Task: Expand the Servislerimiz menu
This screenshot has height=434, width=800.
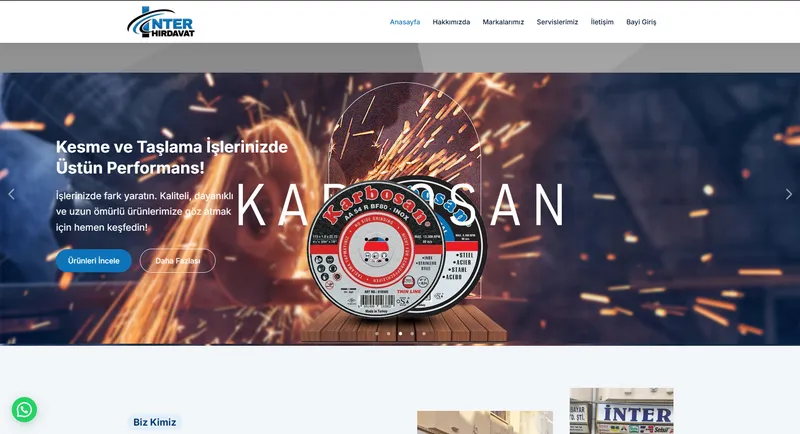Action: tap(557, 21)
